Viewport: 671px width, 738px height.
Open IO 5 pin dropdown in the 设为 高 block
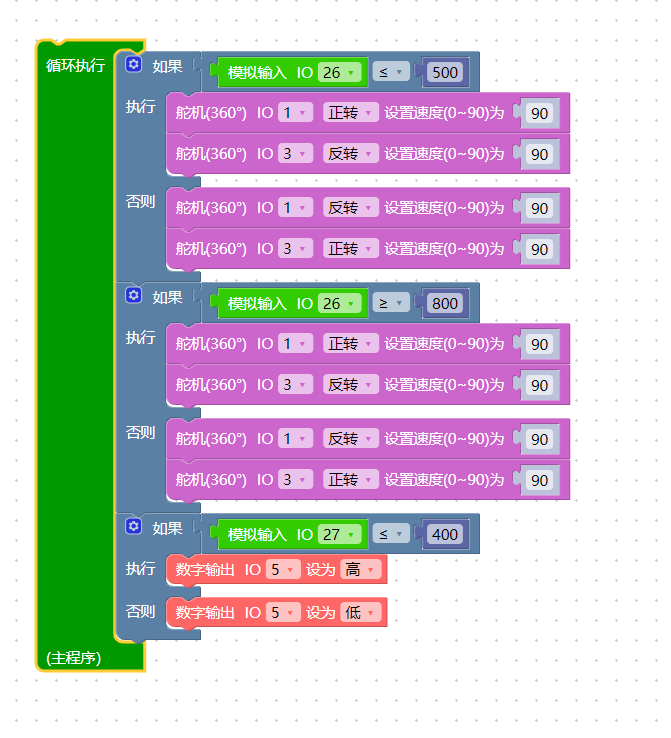click(283, 570)
